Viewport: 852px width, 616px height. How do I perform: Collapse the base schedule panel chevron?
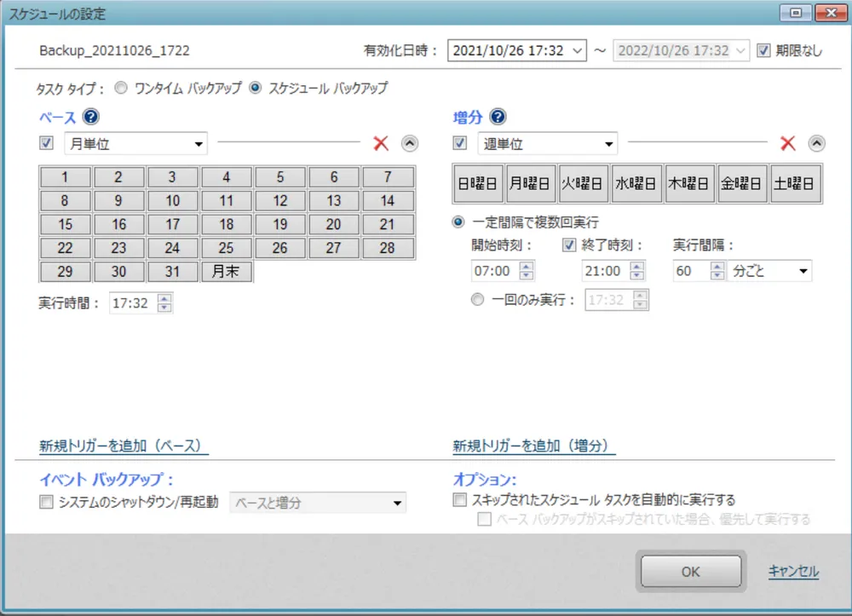pyautogui.click(x=410, y=143)
